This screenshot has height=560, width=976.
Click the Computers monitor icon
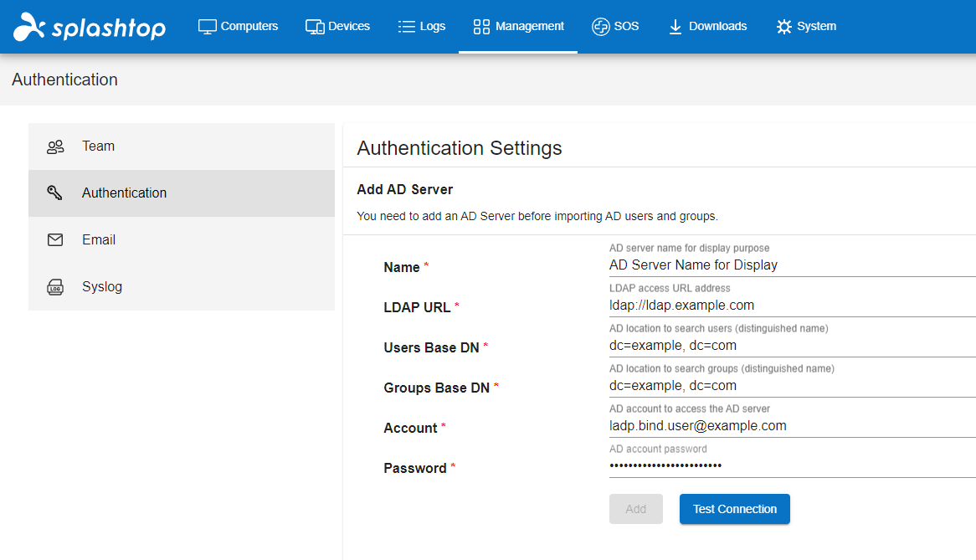point(208,27)
